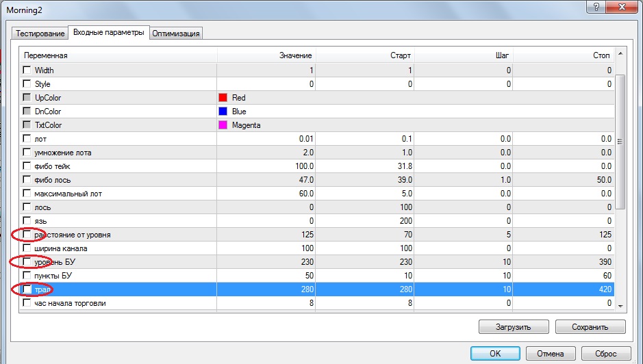Screen dimensions: 643x364
Task: Click the Загрузить button
Action: coord(514,326)
